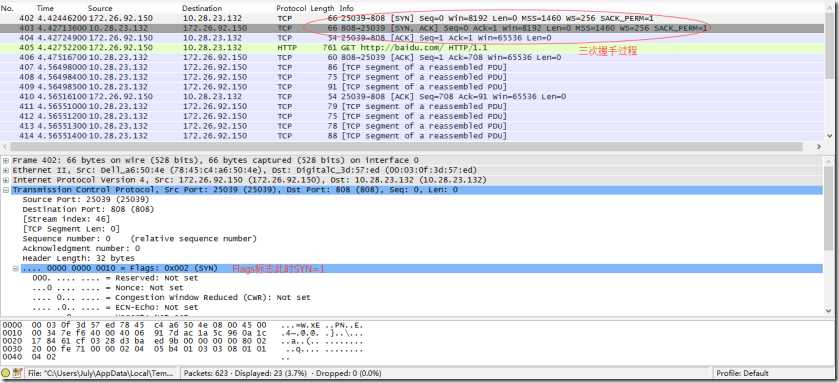Click hex dump offset 0010 row
839x383 pixels.
[182, 333]
